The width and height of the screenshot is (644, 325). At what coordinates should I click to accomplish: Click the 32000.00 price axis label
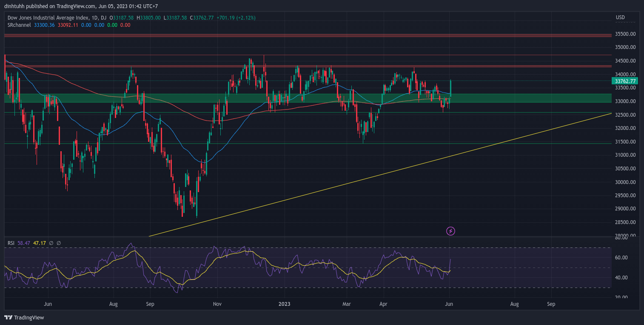pyautogui.click(x=625, y=128)
